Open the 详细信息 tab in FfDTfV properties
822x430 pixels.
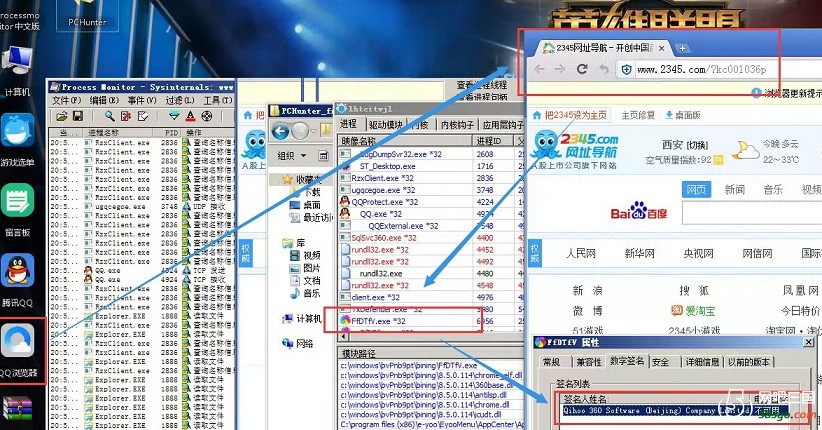pos(702,362)
